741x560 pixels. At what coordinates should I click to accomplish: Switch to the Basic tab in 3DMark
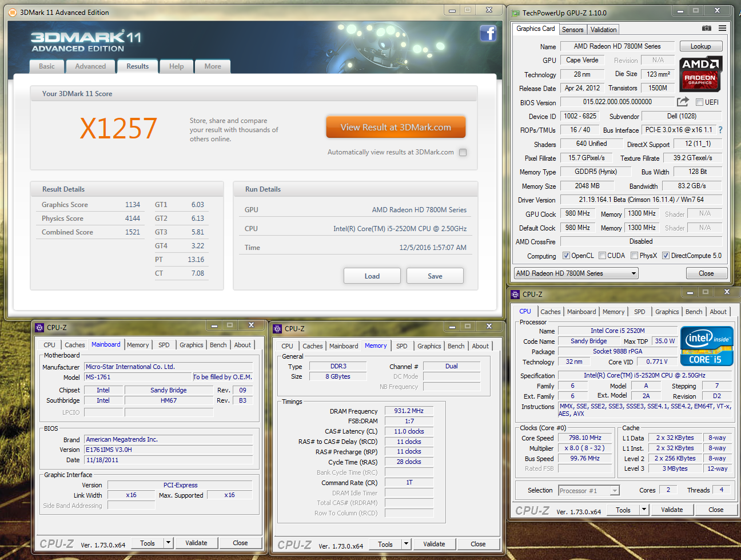[x=47, y=66]
